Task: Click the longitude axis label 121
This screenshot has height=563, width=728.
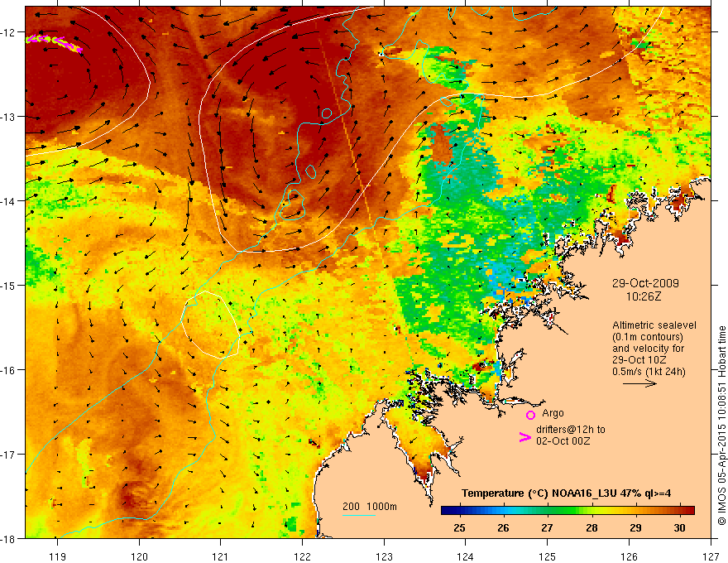Action: pyautogui.click(x=221, y=556)
